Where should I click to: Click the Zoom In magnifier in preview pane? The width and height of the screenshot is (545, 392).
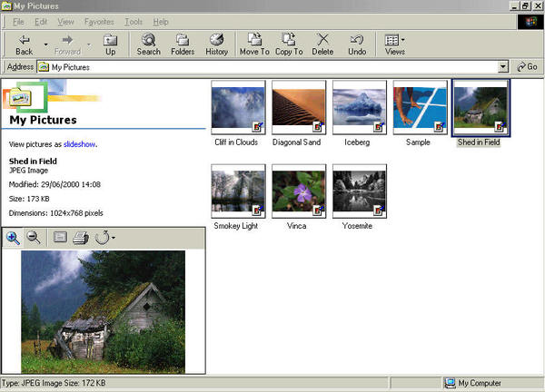(13, 238)
